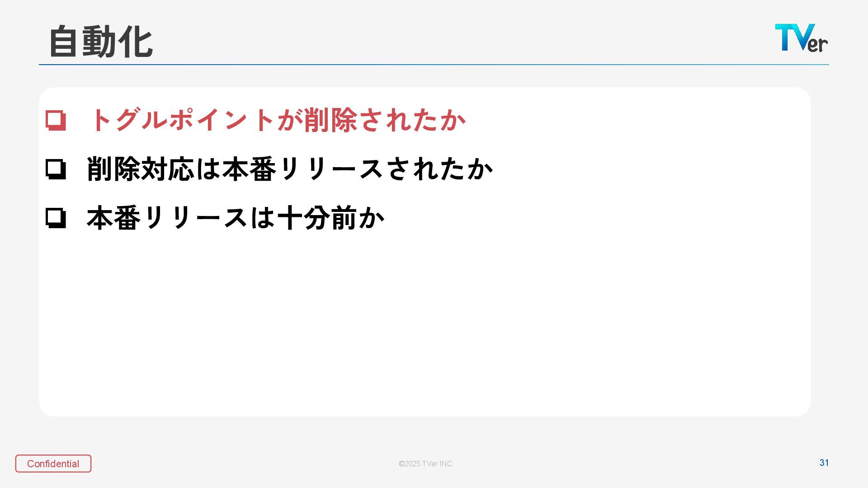Screen dimensions: 868x488
Task: Check the red トグルポイント checkbox bullet
Action: [x=56, y=120]
